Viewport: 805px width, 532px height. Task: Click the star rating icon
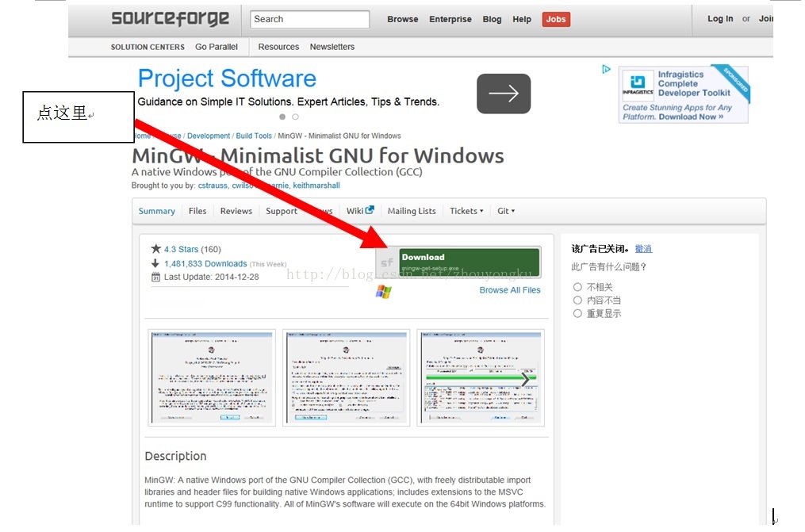point(156,249)
